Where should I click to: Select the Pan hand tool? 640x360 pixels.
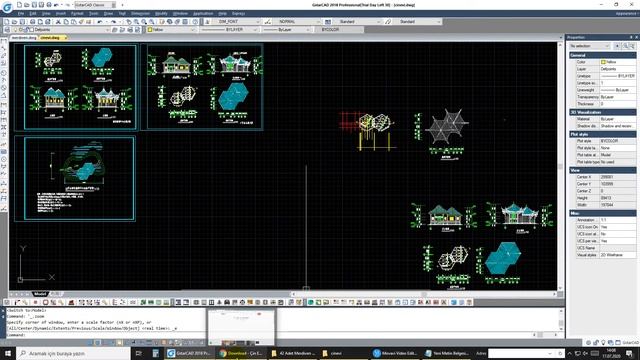tap(129, 22)
